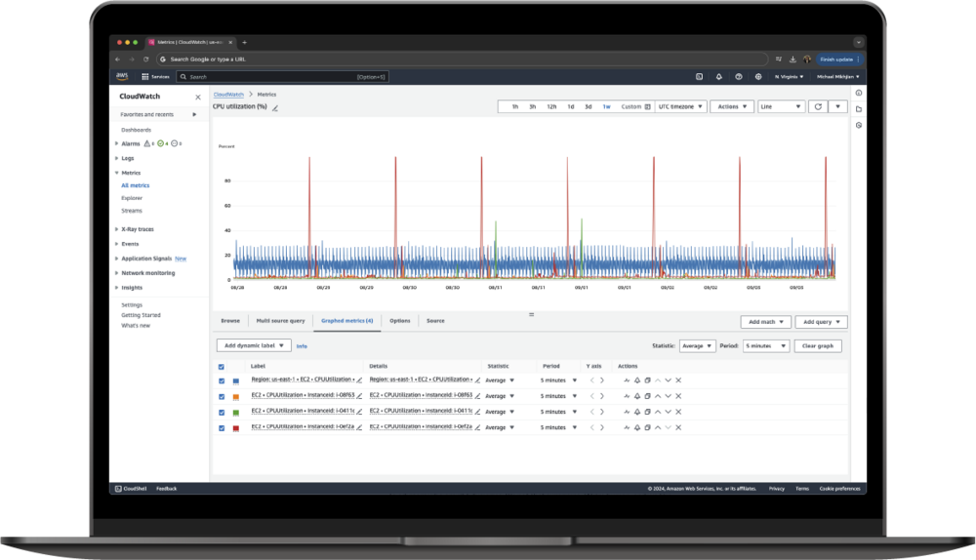Create alarm for the Region us-east-1 metric
This screenshot has height=560, width=976.
(x=636, y=380)
